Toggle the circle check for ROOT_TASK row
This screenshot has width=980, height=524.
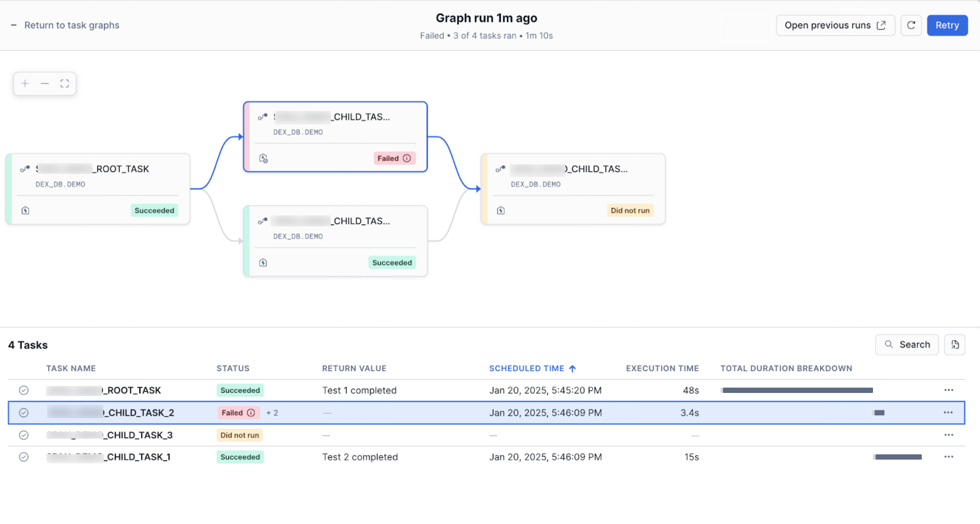click(23, 390)
